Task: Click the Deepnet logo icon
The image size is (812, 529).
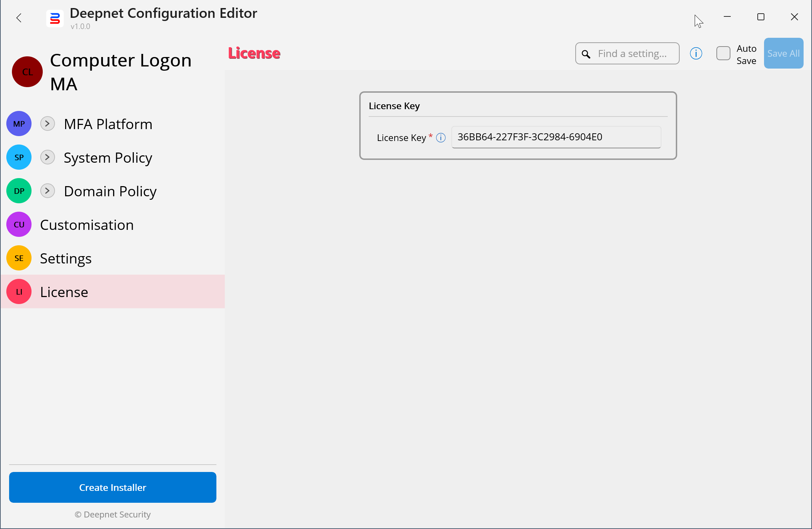Action: click(x=55, y=19)
